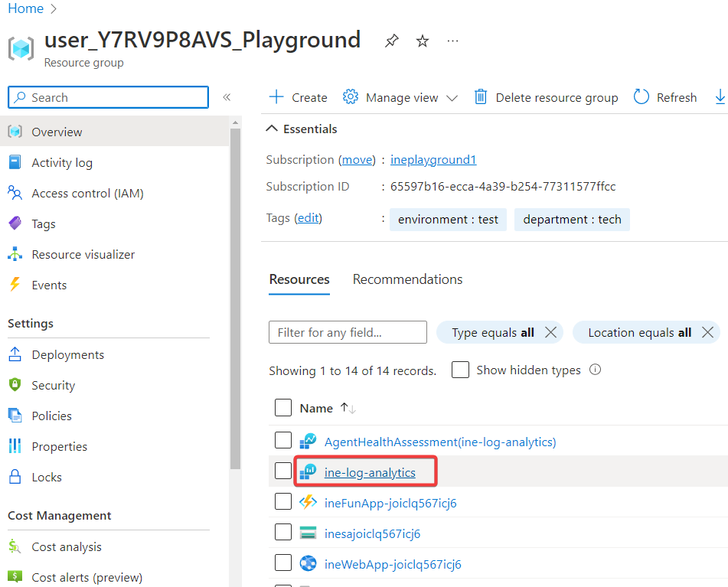
Task: Click the Refresh icon in toolbar
Action: pyautogui.click(x=641, y=97)
